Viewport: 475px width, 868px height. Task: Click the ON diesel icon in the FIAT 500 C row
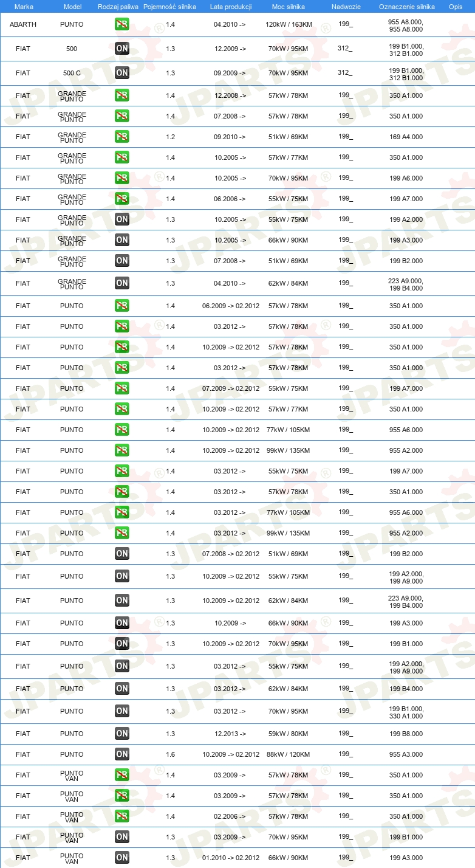tap(122, 73)
